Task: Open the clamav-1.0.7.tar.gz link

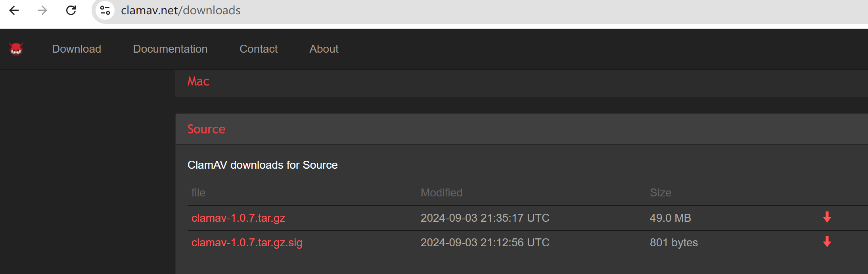Action: pos(238,218)
